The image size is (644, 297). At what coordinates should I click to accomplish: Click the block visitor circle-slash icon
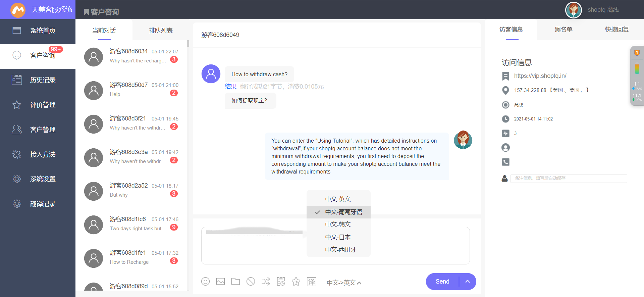point(251,282)
